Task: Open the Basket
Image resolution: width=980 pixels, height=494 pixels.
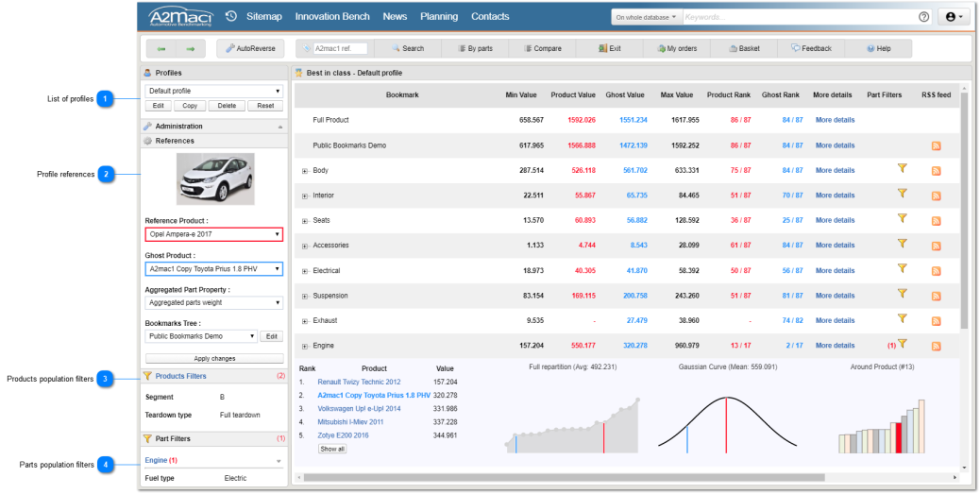Action: pos(744,48)
